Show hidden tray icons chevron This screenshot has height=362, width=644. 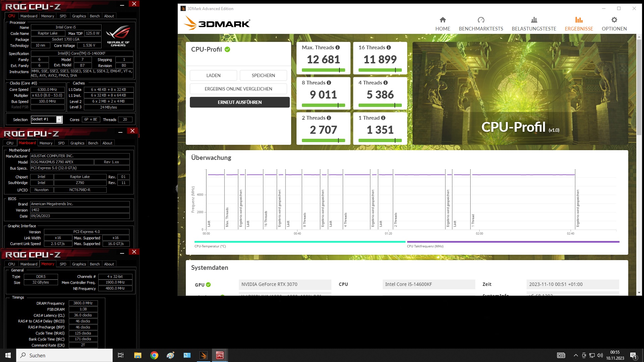pos(576,355)
